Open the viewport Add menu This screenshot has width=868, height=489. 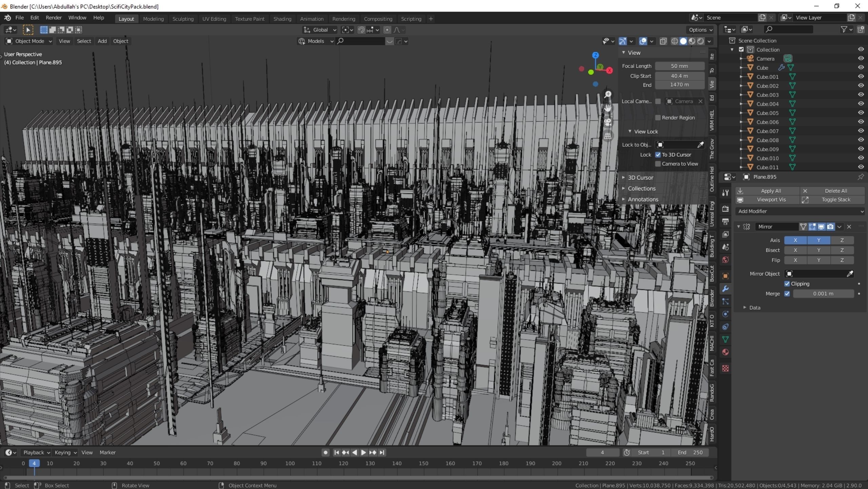(102, 41)
